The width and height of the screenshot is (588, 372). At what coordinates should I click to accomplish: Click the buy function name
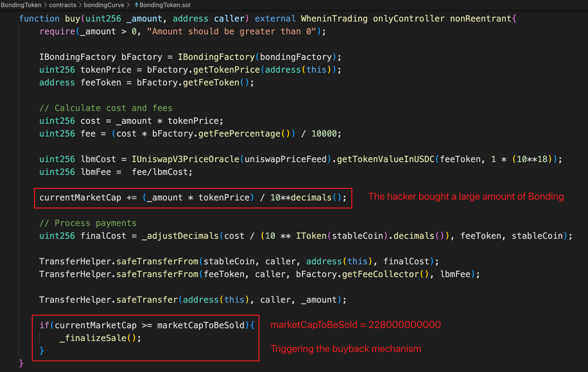pyautogui.click(x=72, y=18)
